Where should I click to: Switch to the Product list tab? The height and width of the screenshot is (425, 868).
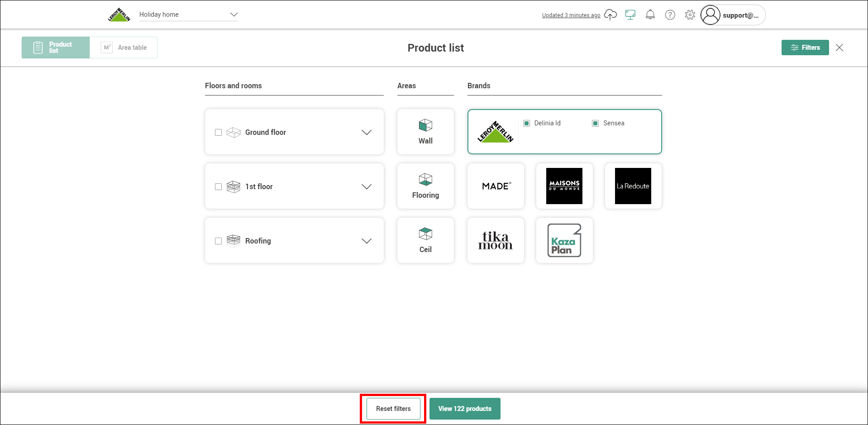(56, 48)
